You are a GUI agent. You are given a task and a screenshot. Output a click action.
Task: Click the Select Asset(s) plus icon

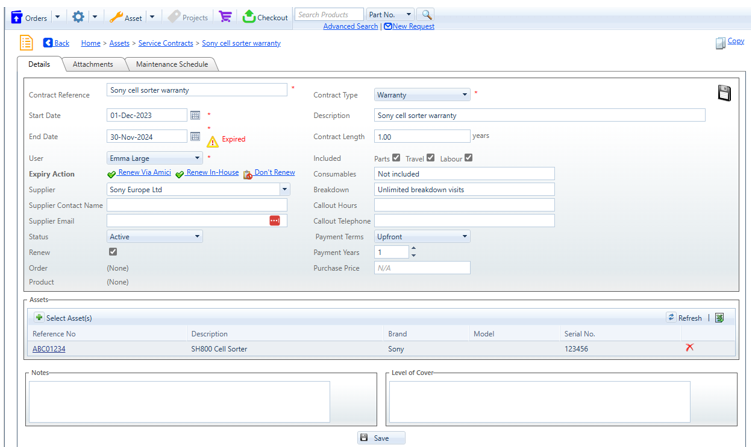click(39, 317)
